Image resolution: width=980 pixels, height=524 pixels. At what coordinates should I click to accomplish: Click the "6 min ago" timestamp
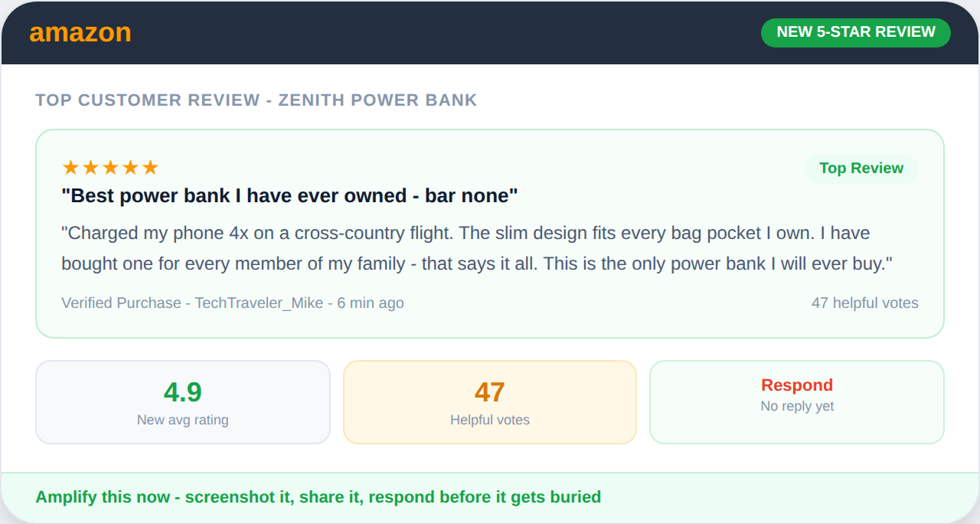[x=371, y=303]
